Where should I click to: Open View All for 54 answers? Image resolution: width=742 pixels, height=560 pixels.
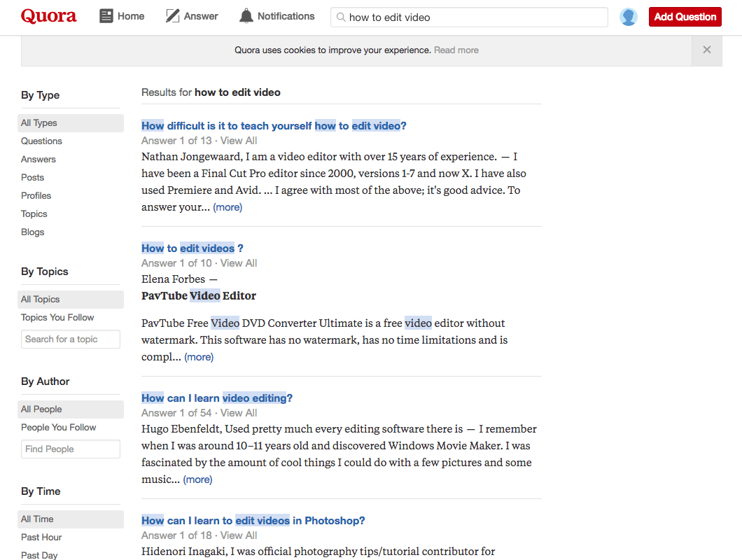239,413
